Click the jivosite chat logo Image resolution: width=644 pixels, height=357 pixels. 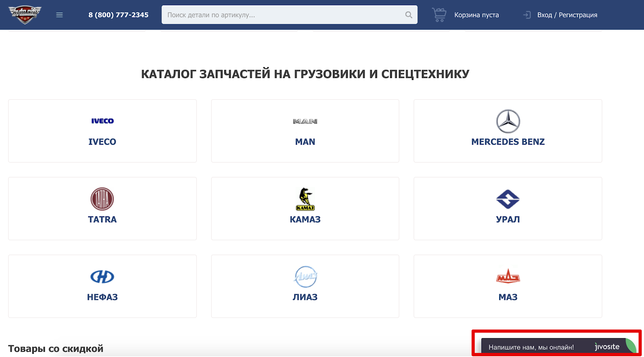click(x=607, y=347)
